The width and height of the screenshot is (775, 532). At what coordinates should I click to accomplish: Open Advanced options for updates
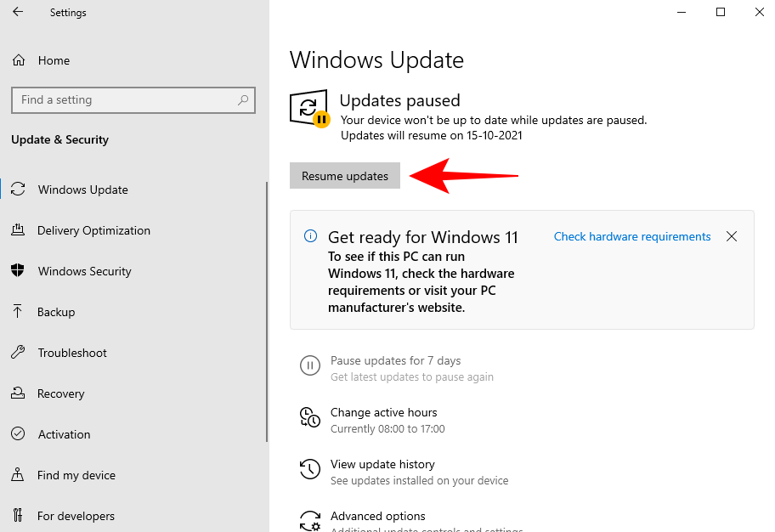pos(378,517)
